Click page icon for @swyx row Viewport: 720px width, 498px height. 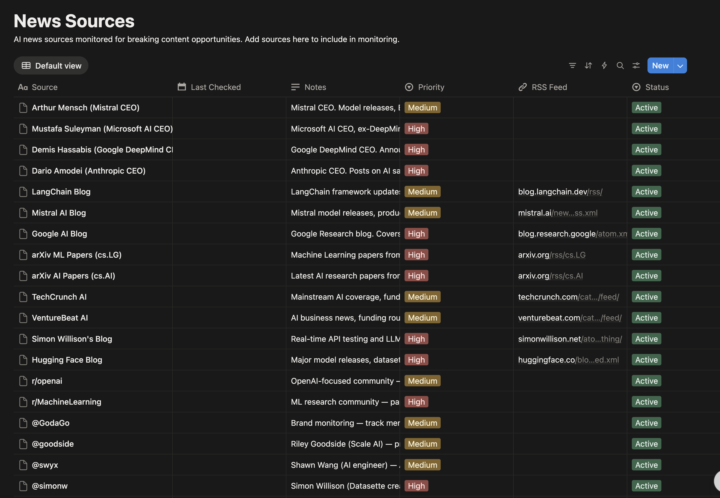(23, 465)
